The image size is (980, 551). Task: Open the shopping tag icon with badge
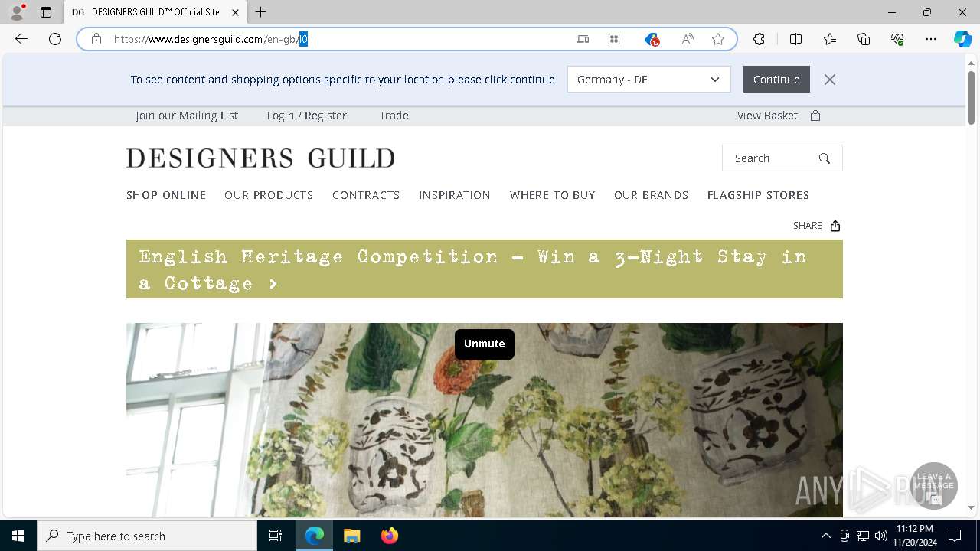pos(652,39)
